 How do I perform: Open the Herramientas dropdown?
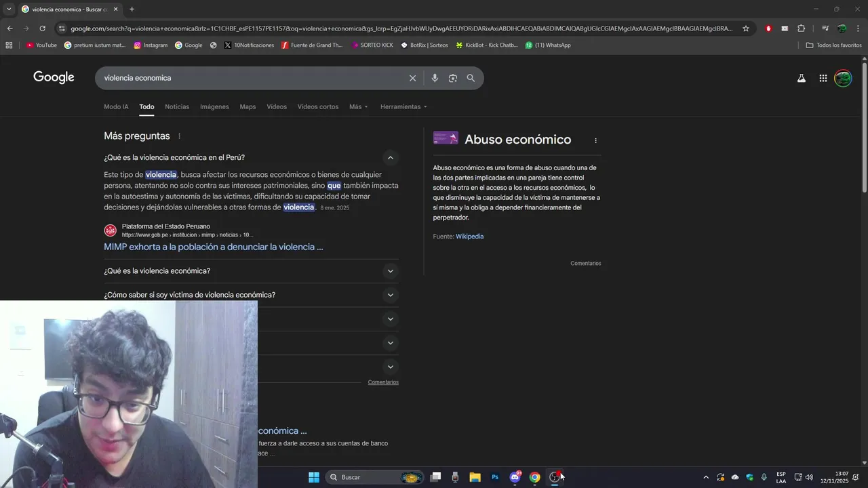[x=403, y=107]
